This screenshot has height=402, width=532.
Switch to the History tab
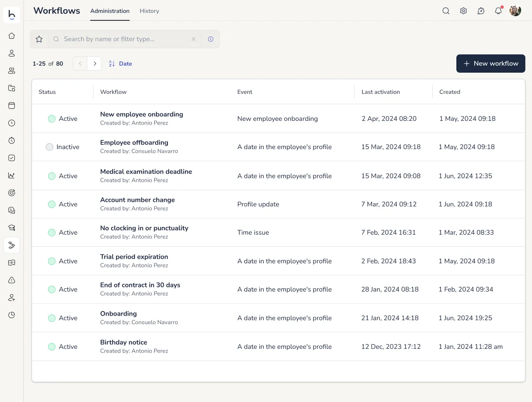(149, 11)
